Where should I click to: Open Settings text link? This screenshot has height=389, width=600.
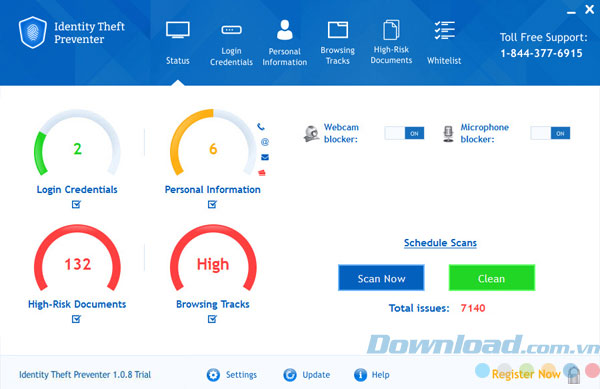241,375
